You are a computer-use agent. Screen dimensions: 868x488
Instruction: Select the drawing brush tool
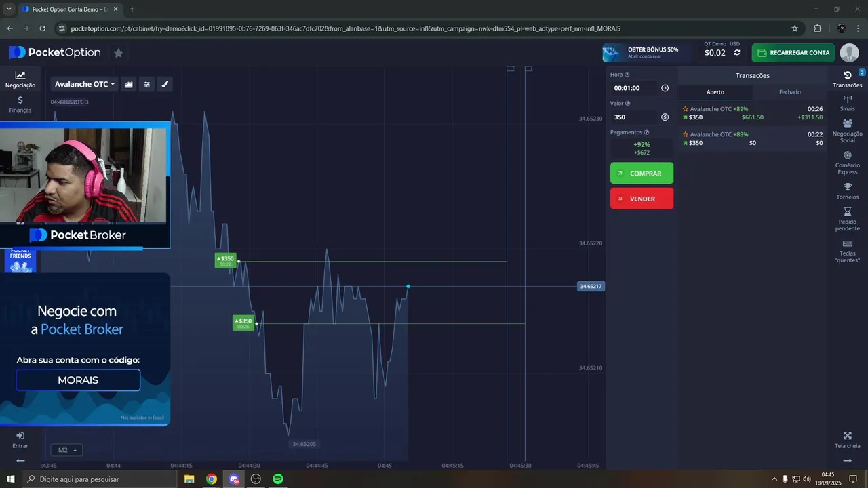click(165, 84)
